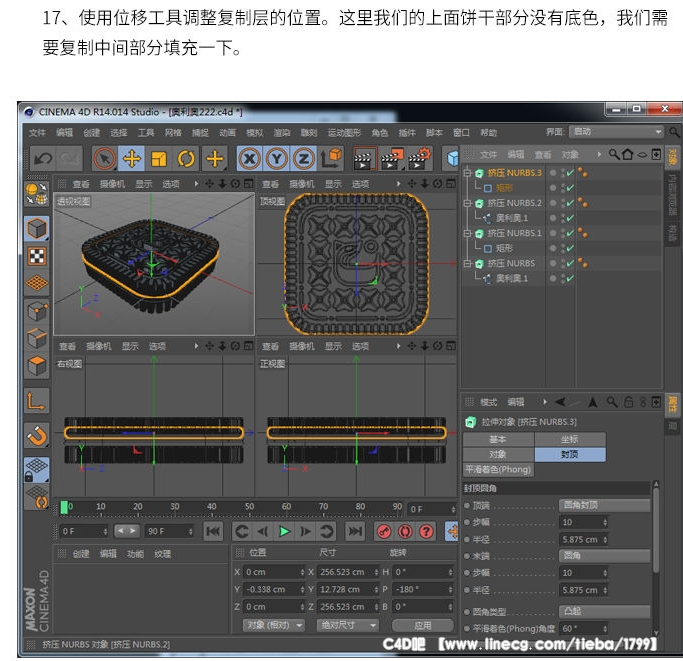683x661 pixels.
Task: Click the phong tag of 挤压 NURBS.3
Action: click(582, 173)
